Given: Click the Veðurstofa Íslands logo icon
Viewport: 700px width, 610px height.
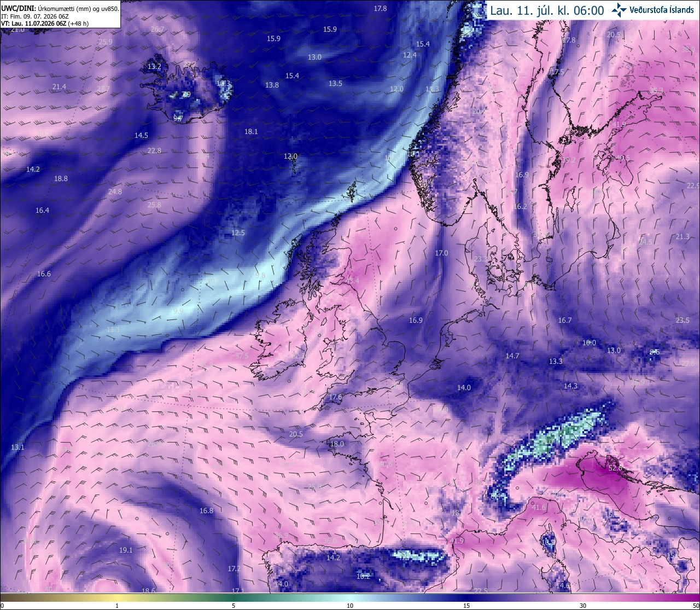Looking at the screenshot, I should 619,9.
